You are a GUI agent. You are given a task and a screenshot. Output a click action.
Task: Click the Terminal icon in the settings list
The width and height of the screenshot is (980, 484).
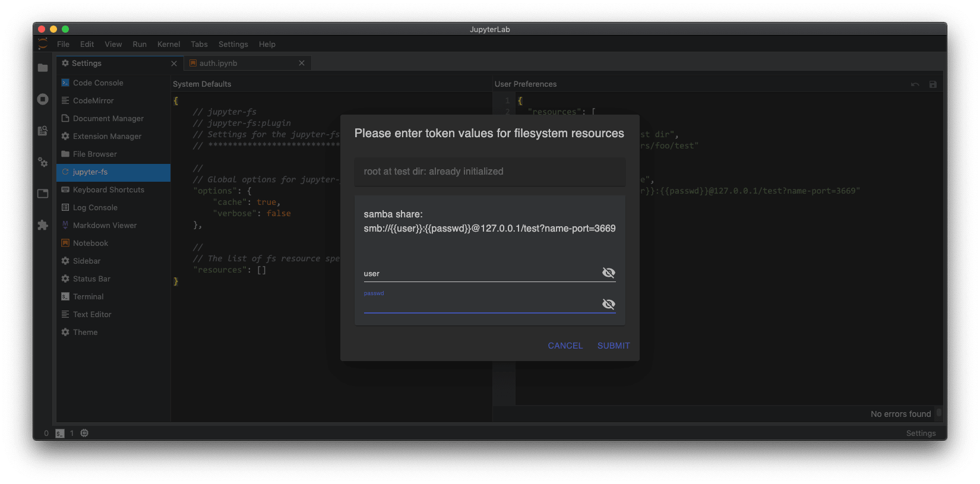(65, 296)
